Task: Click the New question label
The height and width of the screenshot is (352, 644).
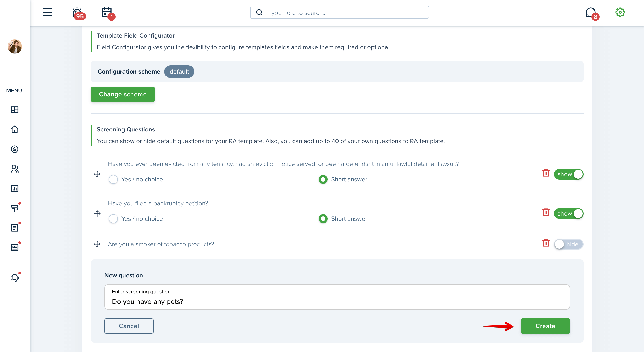Action: pyautogui.click(x=124, y=275)
